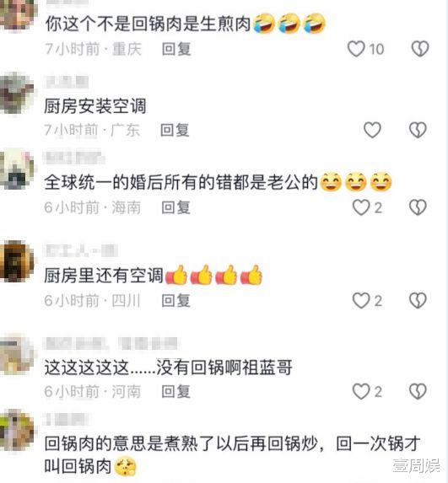
Task: Dislike the Henan comment mentioning 祖蓝哥
Action: click(418, 391)
